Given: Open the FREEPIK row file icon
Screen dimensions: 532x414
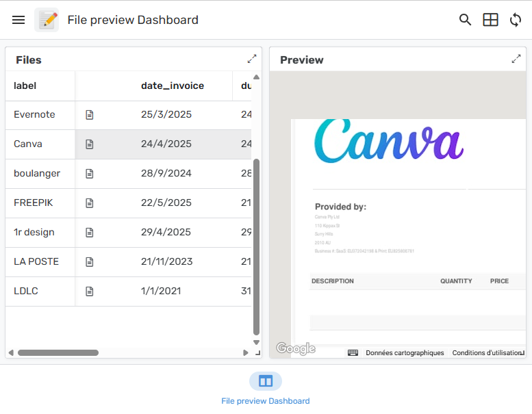Looking at the screenshot, I should click(x=90, y=203).
